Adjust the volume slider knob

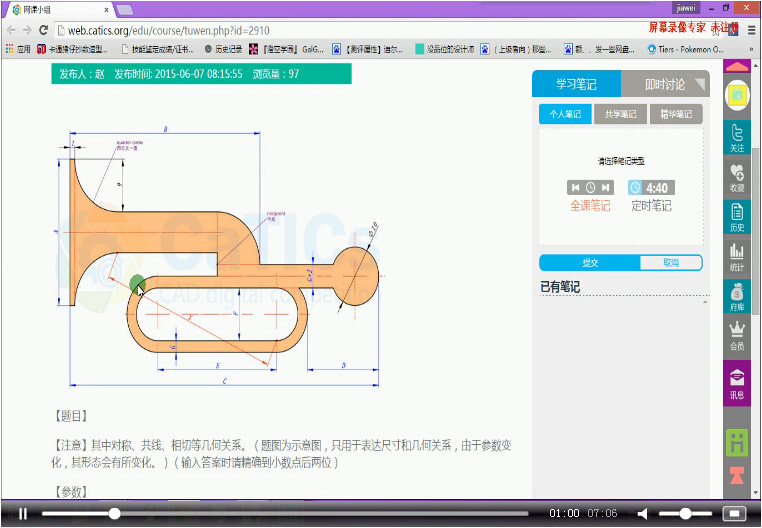point(685,513)
